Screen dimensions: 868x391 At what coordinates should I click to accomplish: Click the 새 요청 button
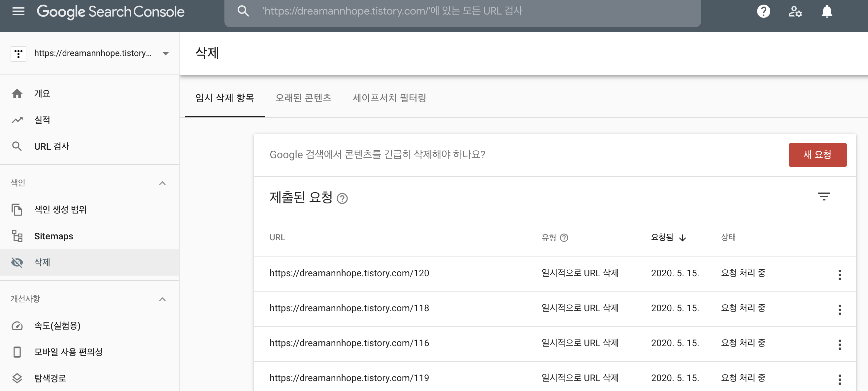pyautogui.click(x=817, y=155)
